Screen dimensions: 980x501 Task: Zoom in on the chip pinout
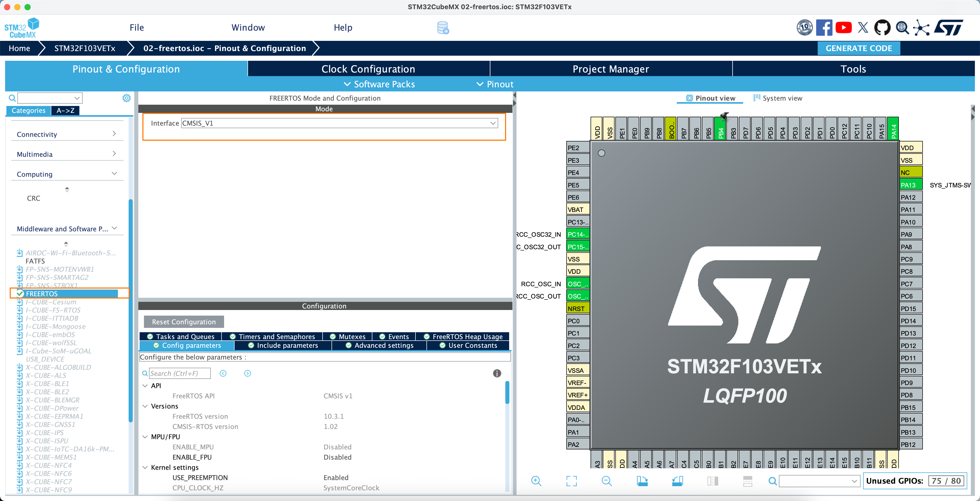pyautogui.click(x=536, y=481)
